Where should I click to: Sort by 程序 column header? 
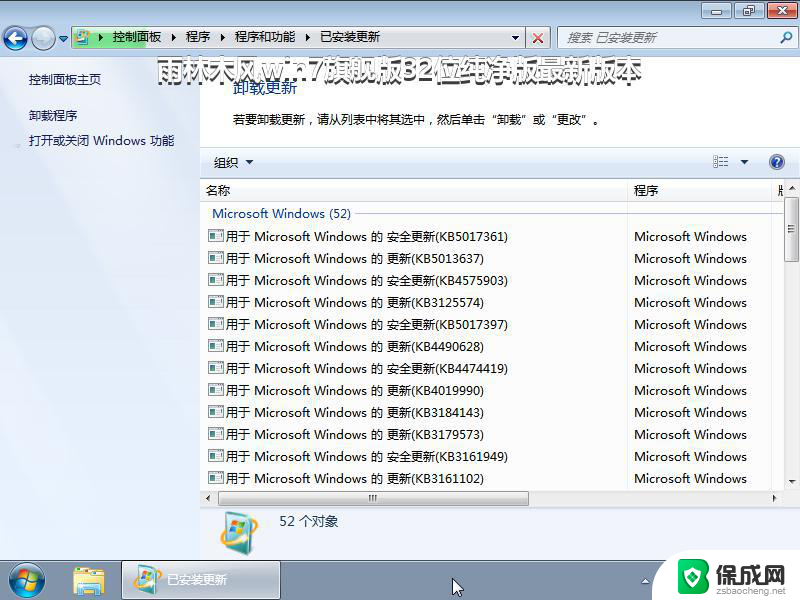coord(700,191)
